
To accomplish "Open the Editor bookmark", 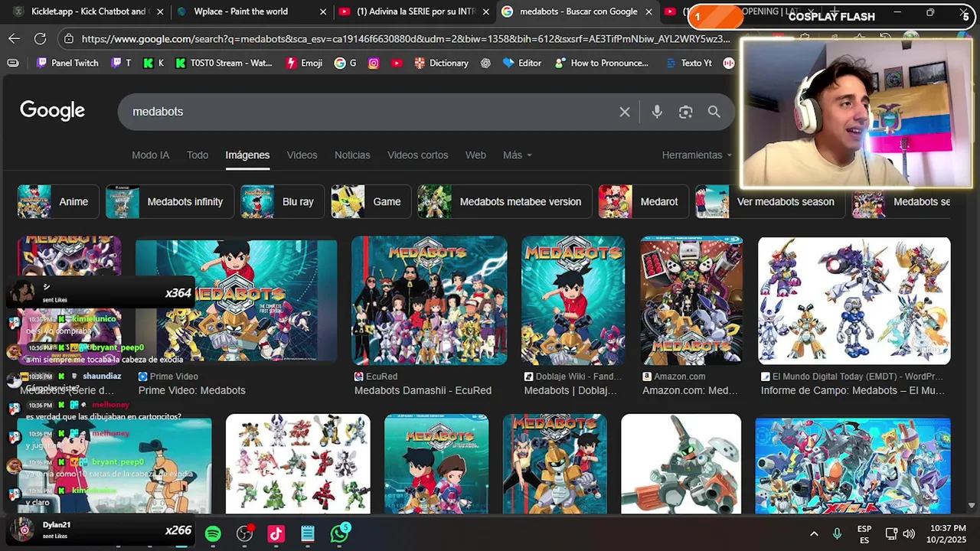I will click(522, 63).
